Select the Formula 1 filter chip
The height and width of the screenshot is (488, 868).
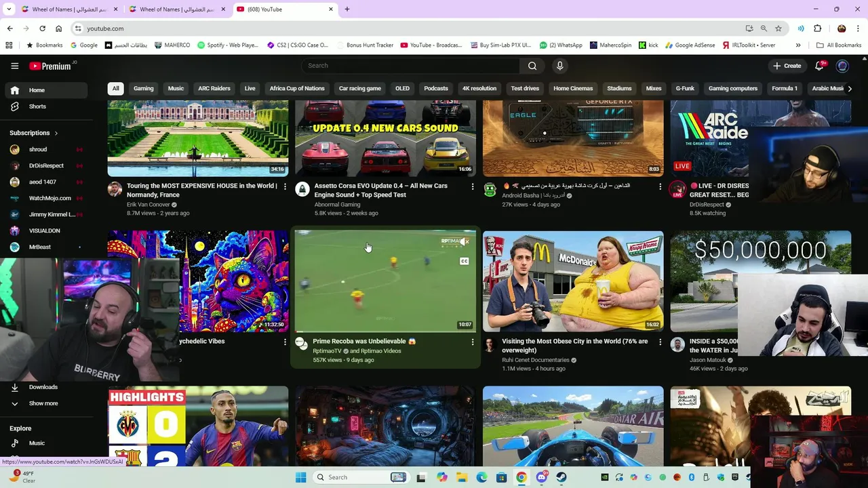tap(785, 89)
